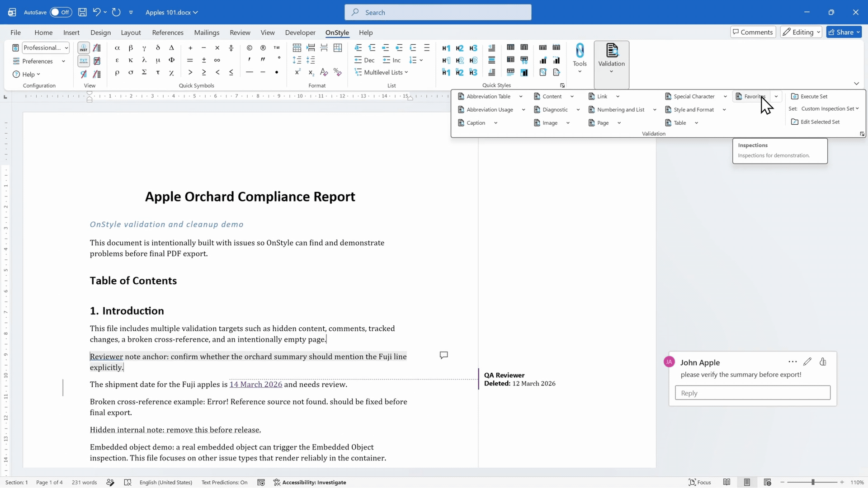
Task: Click Edit Selected Set
Action: (816, 122)
